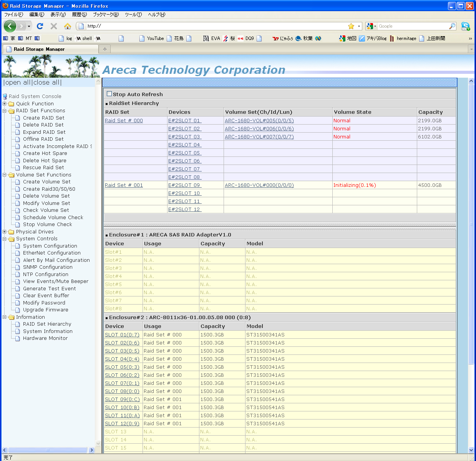Click the Home icon in toolbar
Screen dimensions: 476x461
pyautogui.click(x=68, y=26)
